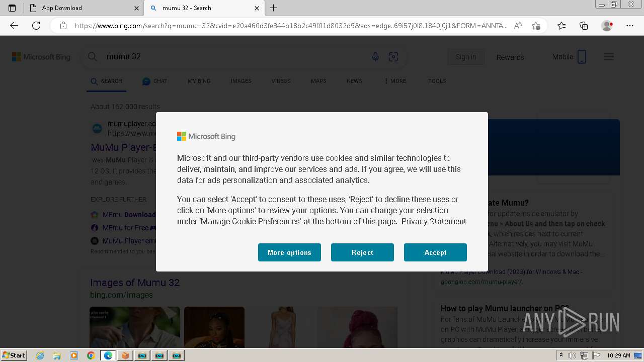Open Microsoft Edge taskbar icon
This screenshot has width=644, height=362.
click(108, 355)
